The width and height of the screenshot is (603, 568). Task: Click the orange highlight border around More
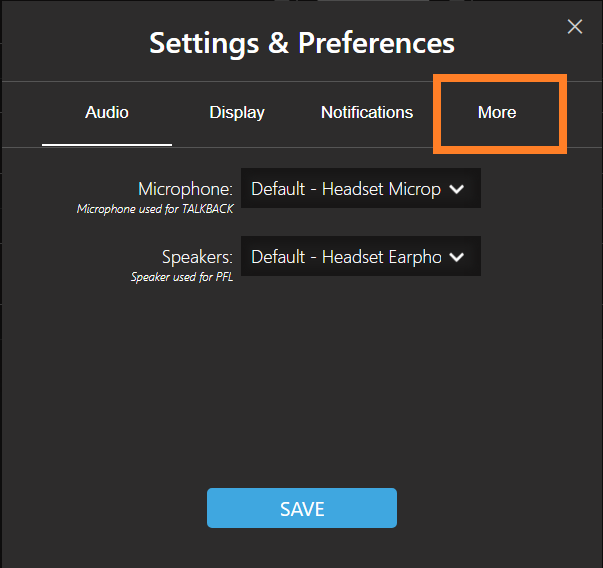point(500,78)
